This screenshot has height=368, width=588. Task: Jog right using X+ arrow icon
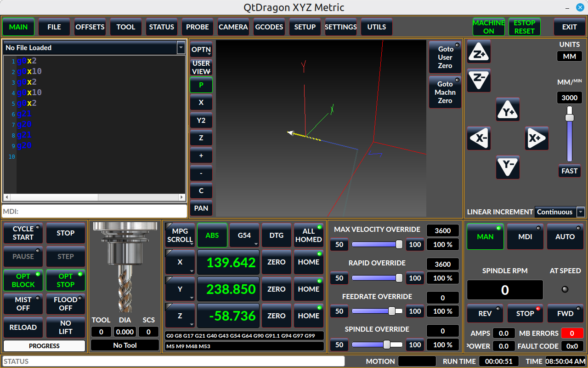pos(537,138)
